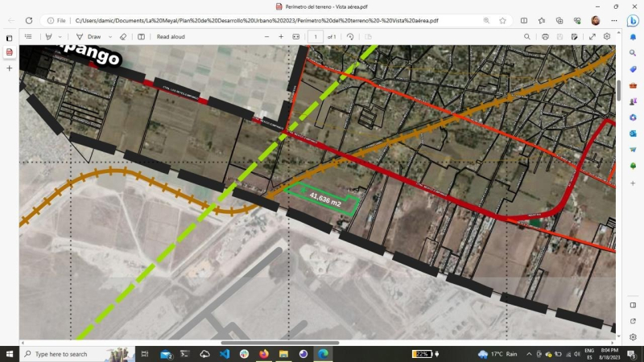The image size is (644, 362).
Task: Select the Erase tool
Action: click(x=123, y=36)
